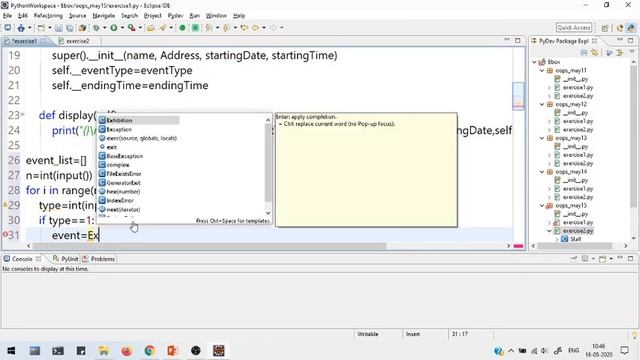Viewport: 640px width, 360px height.
Task: Open Package Explorer view menu triangle
Action: (x=632, y=52)
